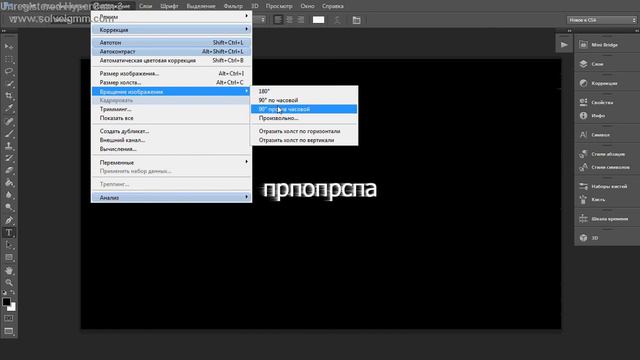Viewport: 640px width, 360px height.
Task: Expand the Переменные submenu
Action: click(x=171, y=162)
